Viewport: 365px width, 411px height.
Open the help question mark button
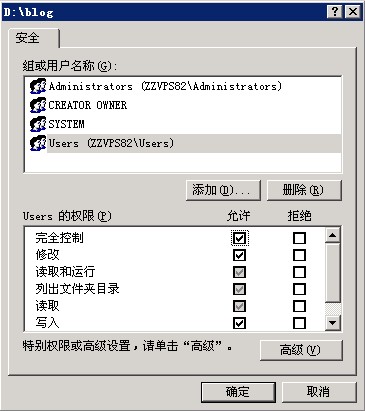click(x=335, y=12)
